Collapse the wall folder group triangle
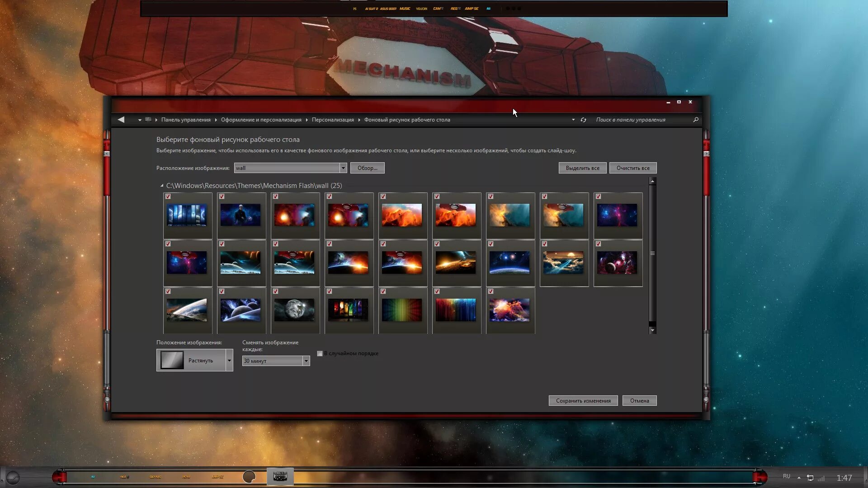 coord(162,186)
